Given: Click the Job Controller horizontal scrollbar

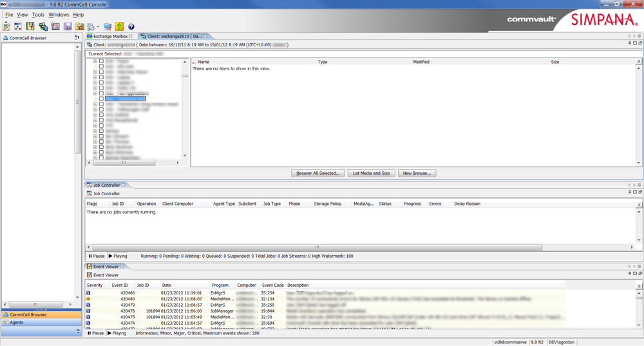Looking at the screenshot, I should [317, 247].
